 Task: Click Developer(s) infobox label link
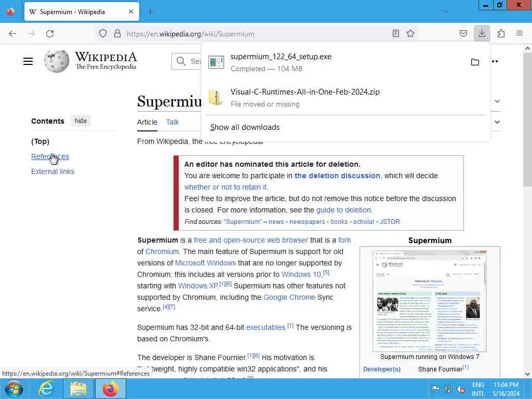click(x=382, y=369)
